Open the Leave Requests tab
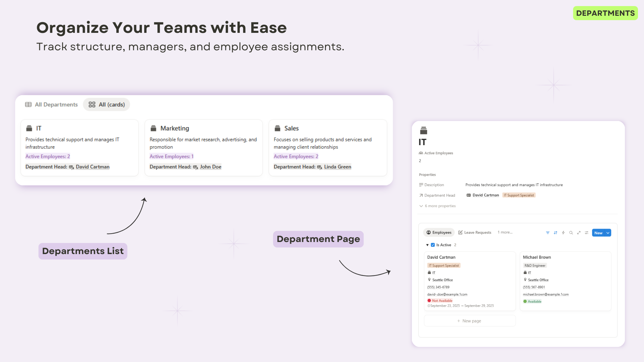 click(x=475, y=233)
